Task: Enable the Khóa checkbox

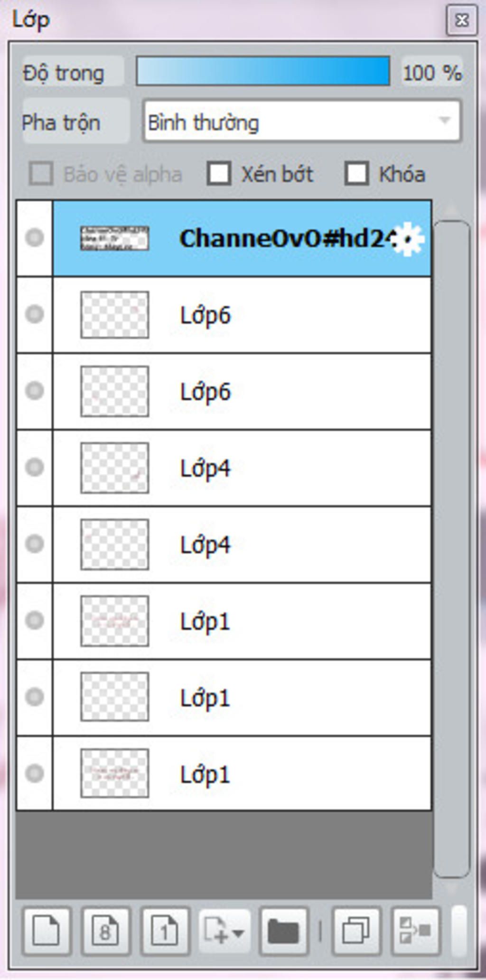Action: click(x=356, y=173)
